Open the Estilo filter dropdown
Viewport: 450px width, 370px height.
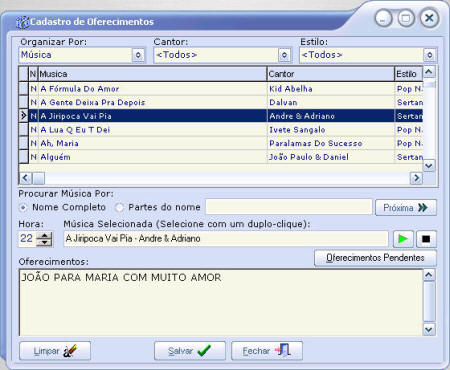click(430, 55)
